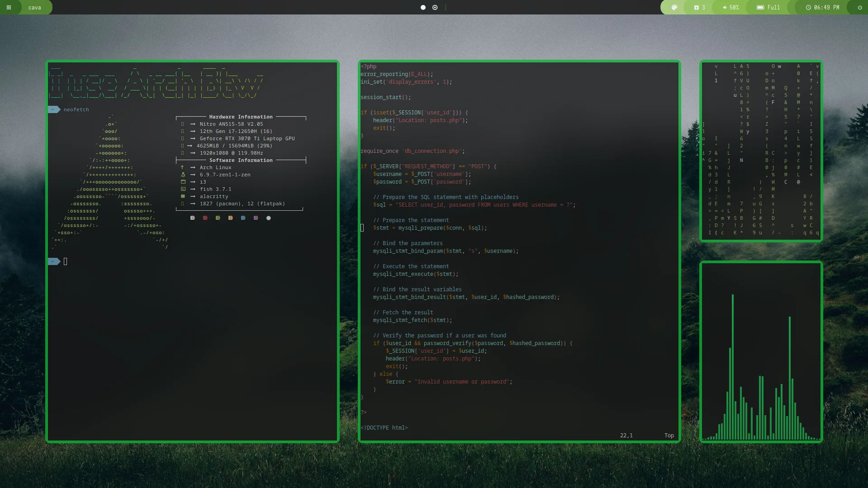Screen dimensions: 868x488
Task: Click 'Geforce RTX 3070 Ti Laptop GPU' line
Action: coord(247,138)
